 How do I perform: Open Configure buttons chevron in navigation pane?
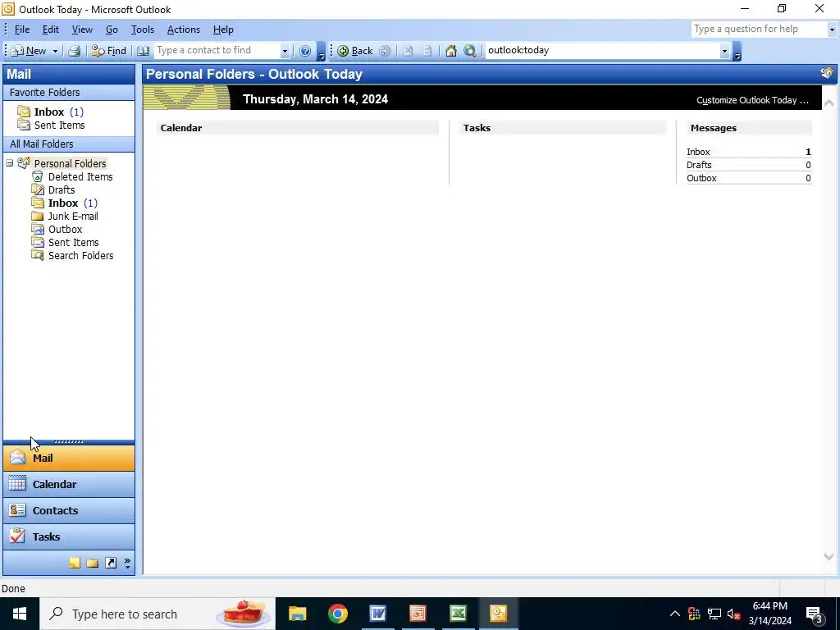click(127, 563)
